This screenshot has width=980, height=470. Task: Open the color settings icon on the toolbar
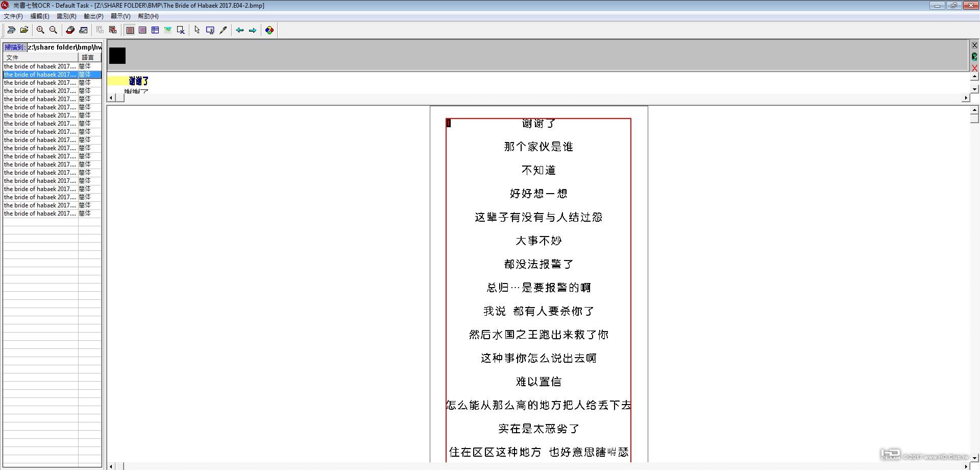[x=269, y=30]
